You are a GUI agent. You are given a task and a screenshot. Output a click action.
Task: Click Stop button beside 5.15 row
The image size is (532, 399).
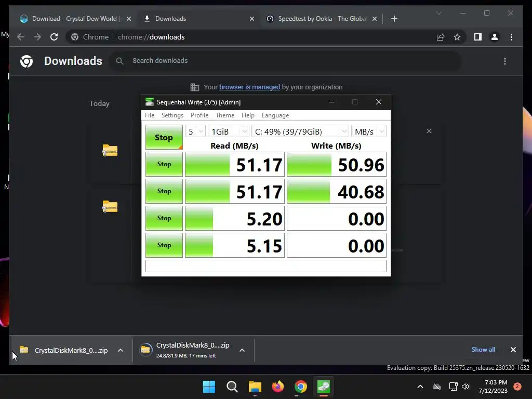pyautogui.click(x=164, y=245)
